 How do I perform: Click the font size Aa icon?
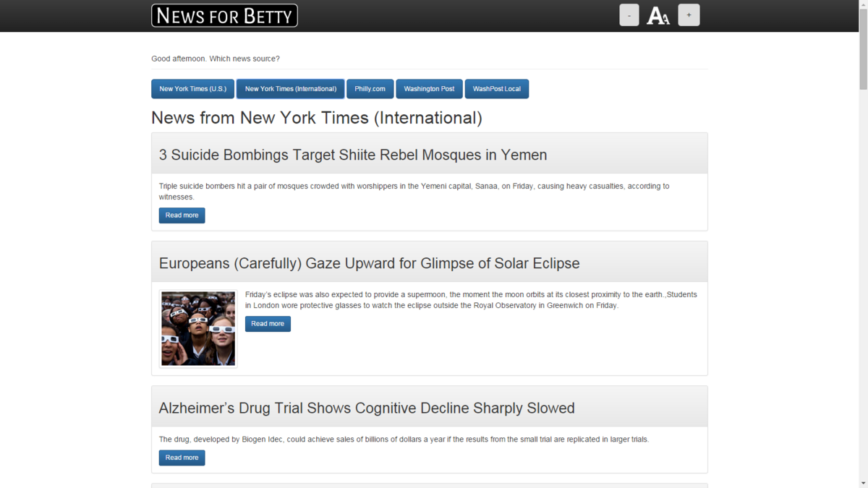point(658,15)
